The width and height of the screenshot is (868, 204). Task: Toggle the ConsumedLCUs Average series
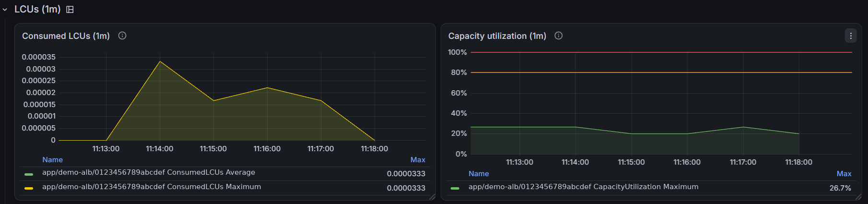pos(149,172)
